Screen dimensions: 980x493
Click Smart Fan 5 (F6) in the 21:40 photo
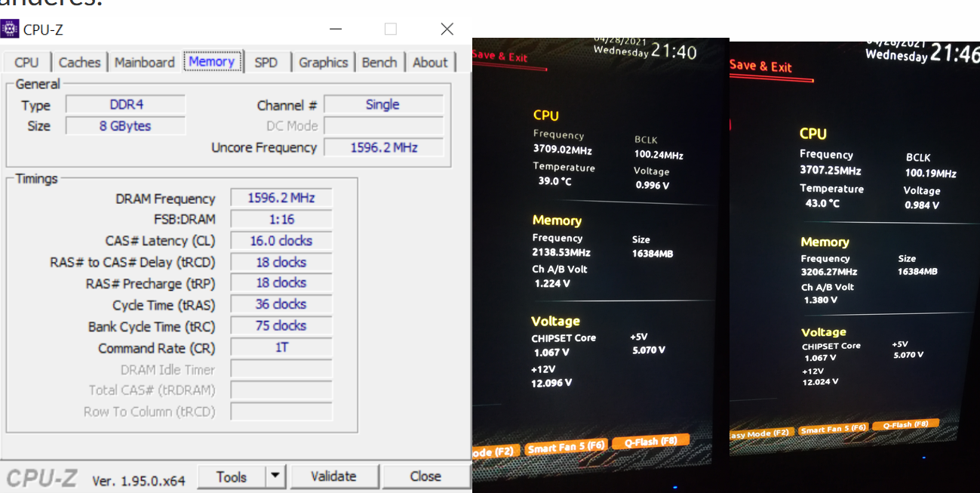coord(566,447)
